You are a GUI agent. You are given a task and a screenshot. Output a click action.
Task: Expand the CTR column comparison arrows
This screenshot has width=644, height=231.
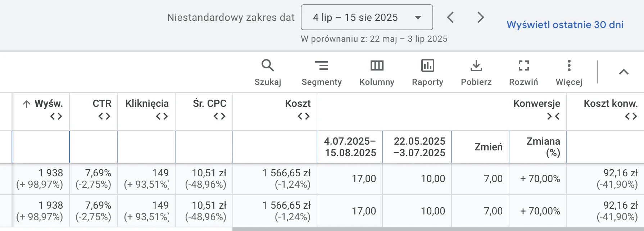pos(104,116)
